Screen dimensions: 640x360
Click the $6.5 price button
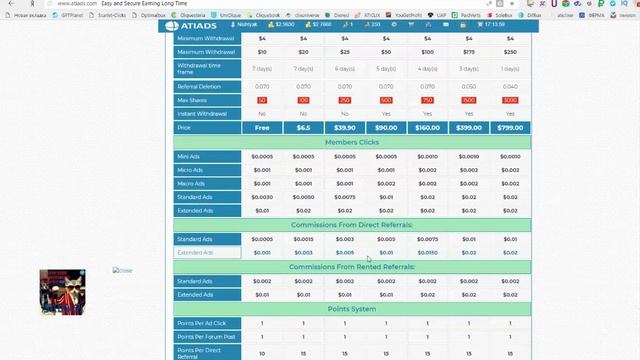coord(303,128)
